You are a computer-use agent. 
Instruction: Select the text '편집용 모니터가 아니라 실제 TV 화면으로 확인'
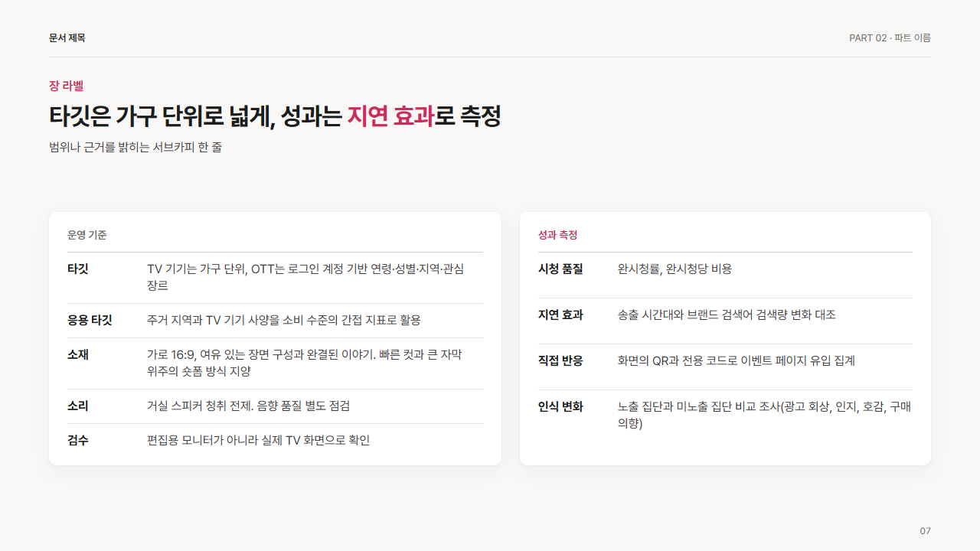[258, 440]
